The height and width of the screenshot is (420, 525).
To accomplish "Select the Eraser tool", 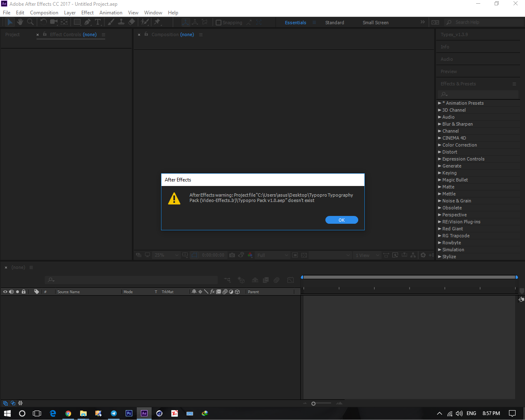I will pyautogui.click(x=131, y=22).
